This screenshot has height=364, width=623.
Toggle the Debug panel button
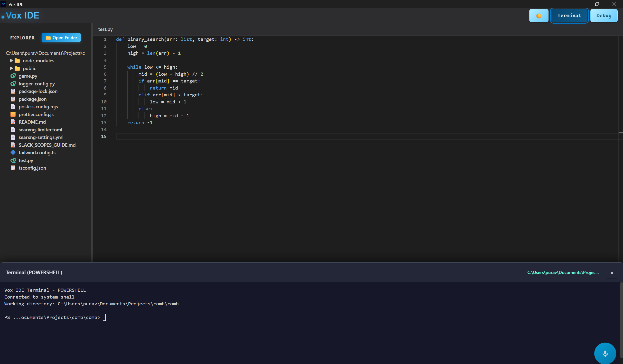point(604,16)
